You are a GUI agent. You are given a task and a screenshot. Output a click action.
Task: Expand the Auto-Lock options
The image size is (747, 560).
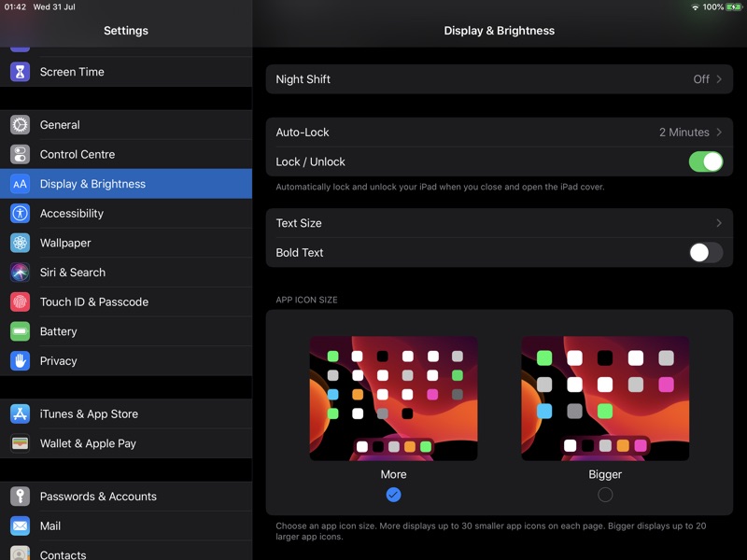500,132
